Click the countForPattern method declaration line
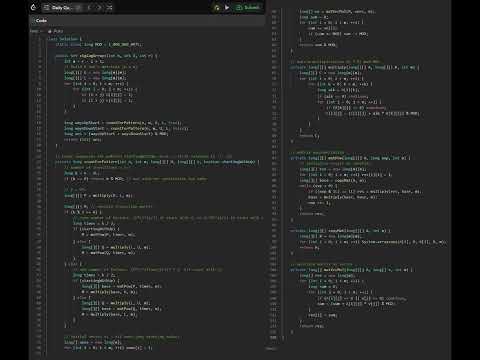The width and height of the screenshot is (480, 360). [x=157, y=162]
